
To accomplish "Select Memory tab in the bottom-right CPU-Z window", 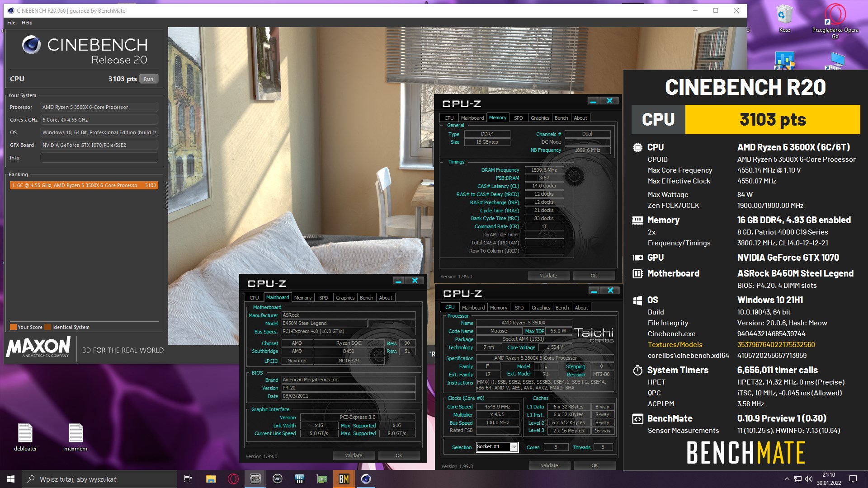I will click(x=499, y=308).
